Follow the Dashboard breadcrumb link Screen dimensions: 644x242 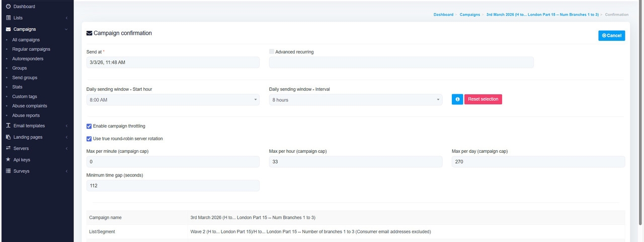(x=443, y=15)
